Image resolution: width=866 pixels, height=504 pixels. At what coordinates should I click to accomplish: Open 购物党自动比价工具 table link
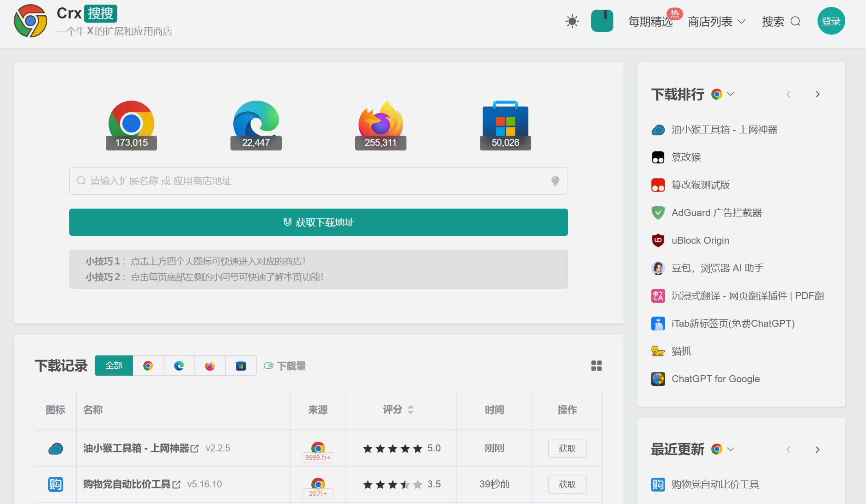[x=132, y=484]
